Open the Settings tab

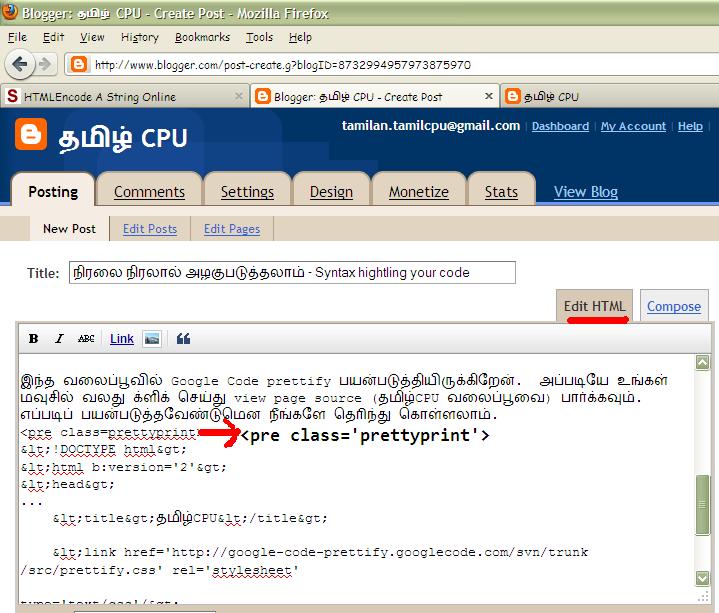point(247,191)
